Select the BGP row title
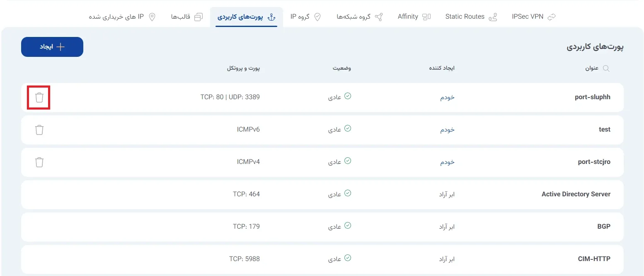The width and height of the screenshot is (644, 276). [604, 227]
